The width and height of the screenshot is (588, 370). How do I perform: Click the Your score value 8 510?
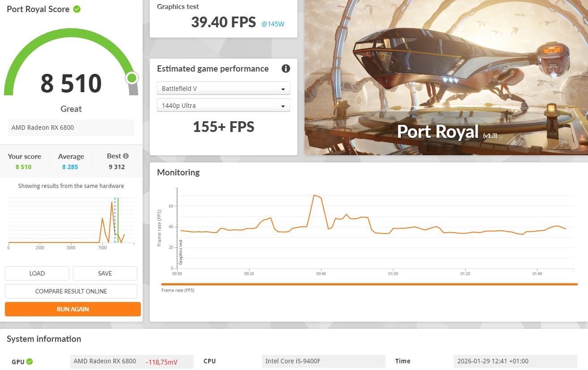pos(24,167)
